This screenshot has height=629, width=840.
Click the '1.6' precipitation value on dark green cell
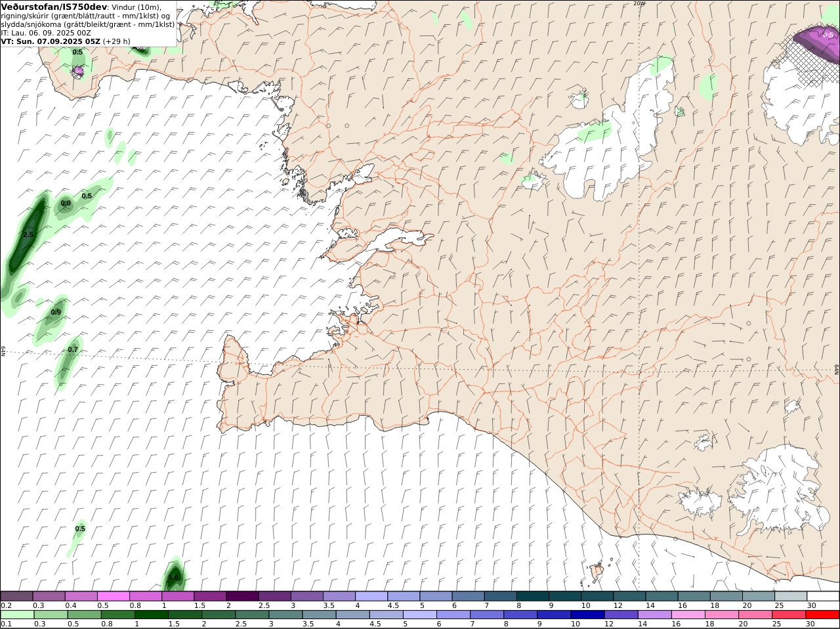point(174,578)
